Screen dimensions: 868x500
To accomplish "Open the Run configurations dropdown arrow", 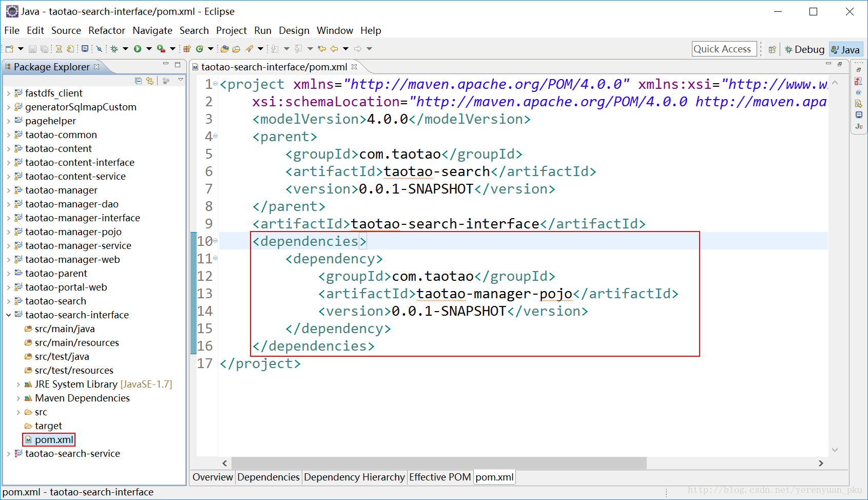I will (149, 49).
